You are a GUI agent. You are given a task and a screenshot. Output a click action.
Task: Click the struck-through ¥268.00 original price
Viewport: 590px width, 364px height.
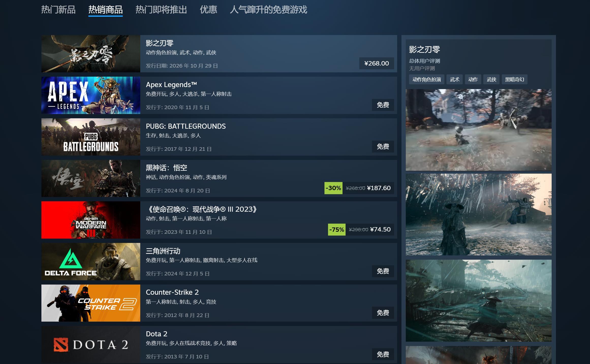(x=355, y=188)
